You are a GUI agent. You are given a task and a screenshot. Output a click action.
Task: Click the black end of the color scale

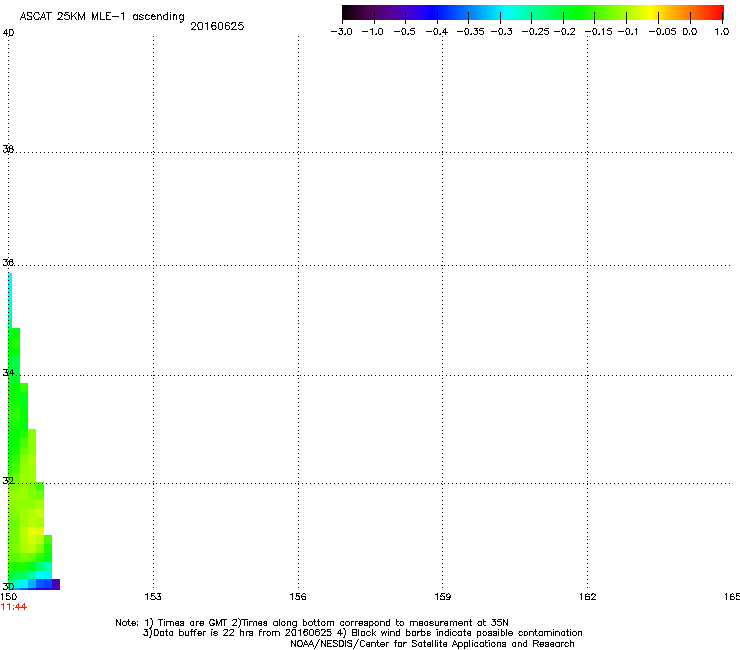348,12
